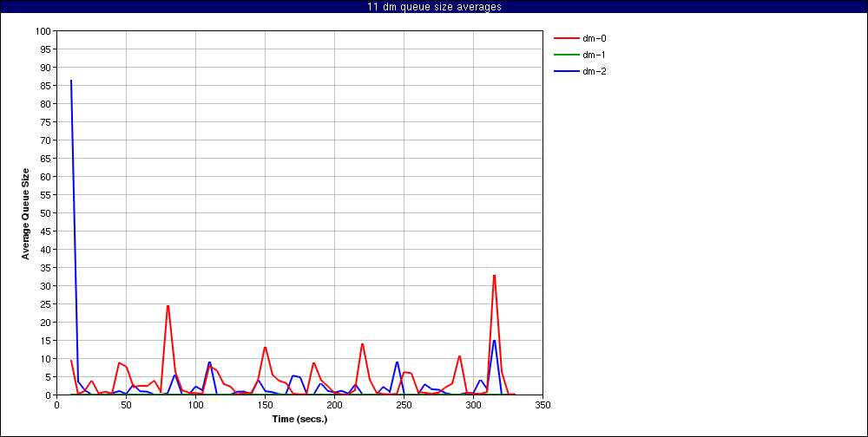Click the 'Time (secs.)' x-axis label

pyautogui.click(x=299, y=419)
